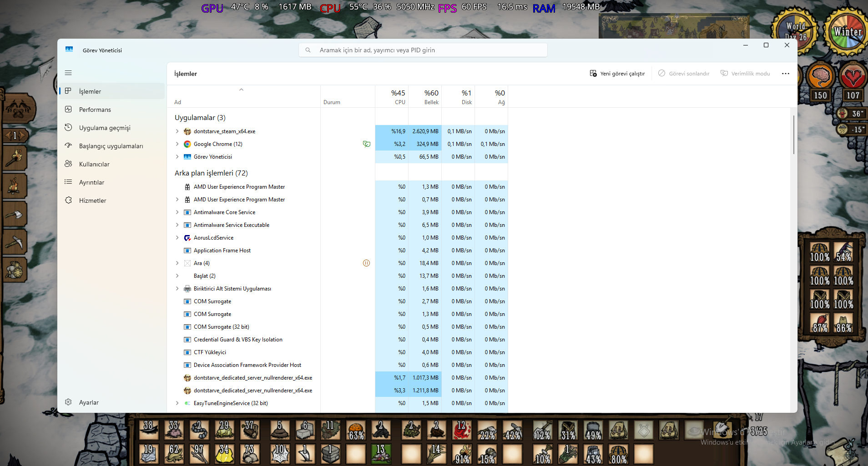Sort processes by CPU column
This screenshot has width=868, height=466.
tap(392, 96)
